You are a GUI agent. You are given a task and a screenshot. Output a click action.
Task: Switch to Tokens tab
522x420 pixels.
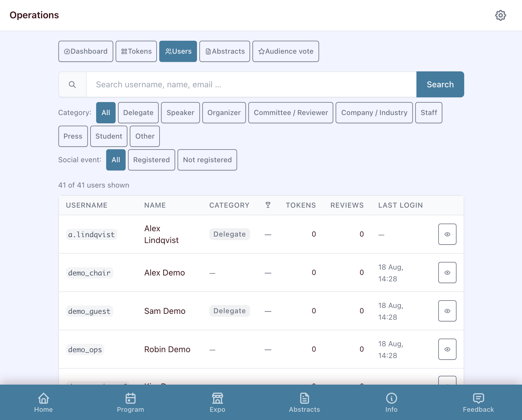(x=136, y=51)
